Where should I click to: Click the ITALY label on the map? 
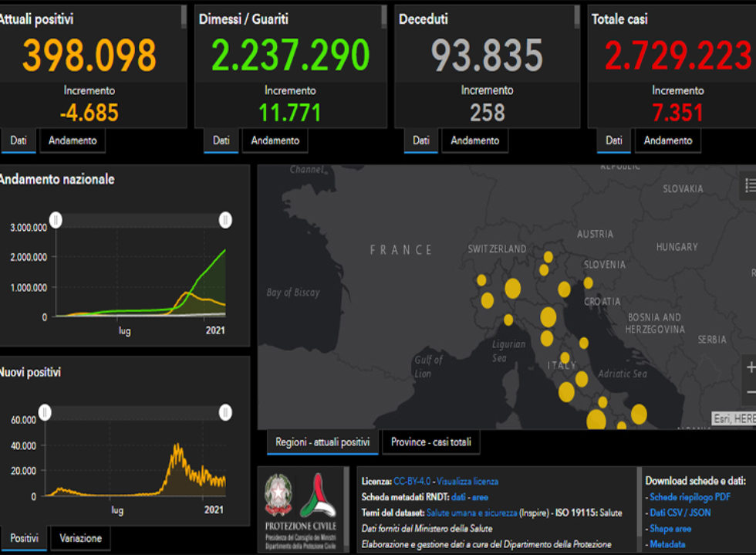[x=562, y=365]
